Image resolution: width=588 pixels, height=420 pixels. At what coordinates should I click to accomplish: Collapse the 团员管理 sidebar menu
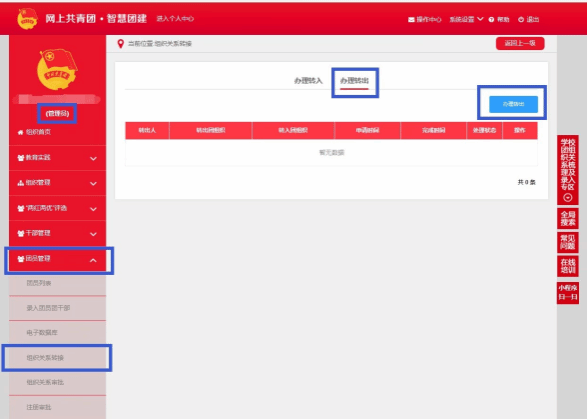pyautogui.click(x=57, y=259)
